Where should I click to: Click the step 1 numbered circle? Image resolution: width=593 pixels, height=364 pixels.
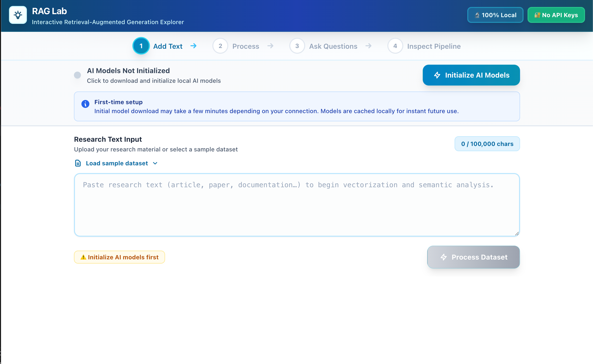(141, 46)
